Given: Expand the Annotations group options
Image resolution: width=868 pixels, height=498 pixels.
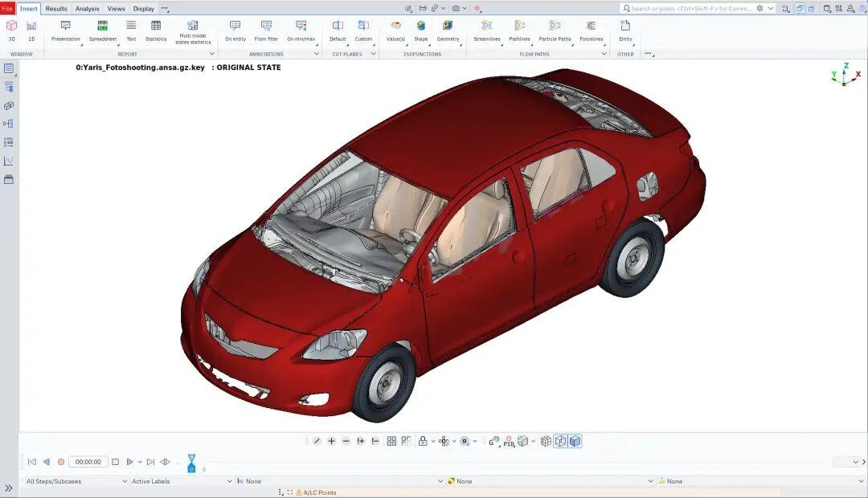Looking at the screenshot, I should [x=316, y=54].
